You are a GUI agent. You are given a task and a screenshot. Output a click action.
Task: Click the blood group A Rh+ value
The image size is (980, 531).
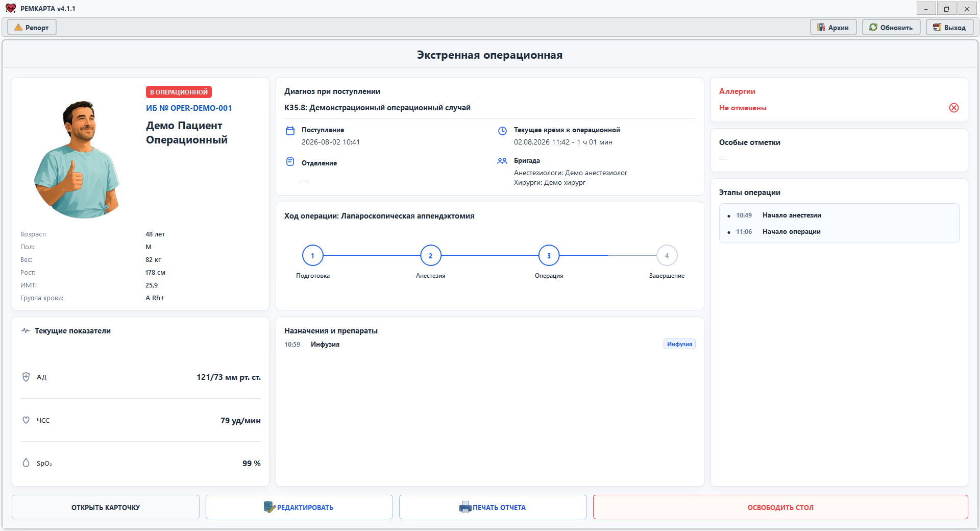[155, 298]
